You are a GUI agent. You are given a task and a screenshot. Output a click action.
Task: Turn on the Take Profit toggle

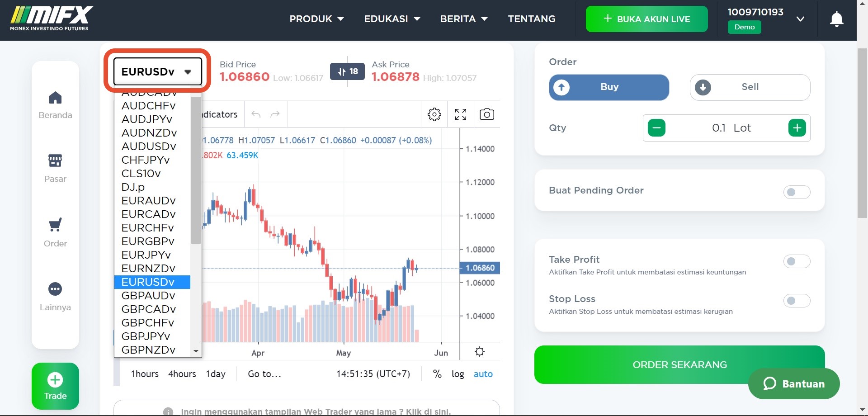[x=796, y=261]
